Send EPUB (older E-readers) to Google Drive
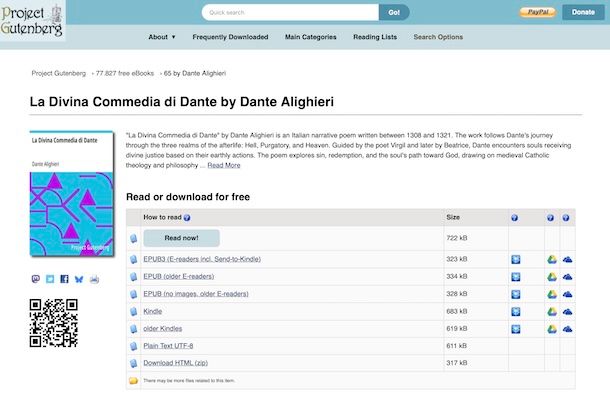 [x=552, y=277]
